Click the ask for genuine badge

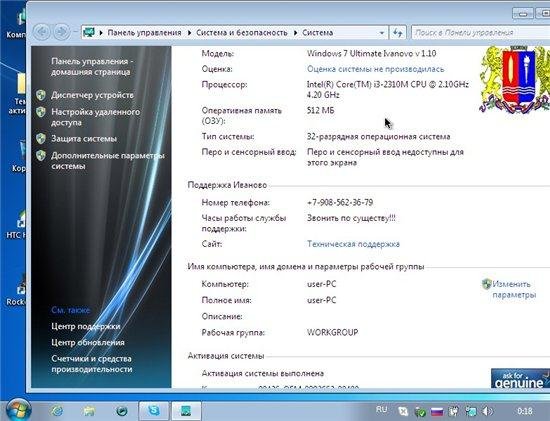click(521, 378)
